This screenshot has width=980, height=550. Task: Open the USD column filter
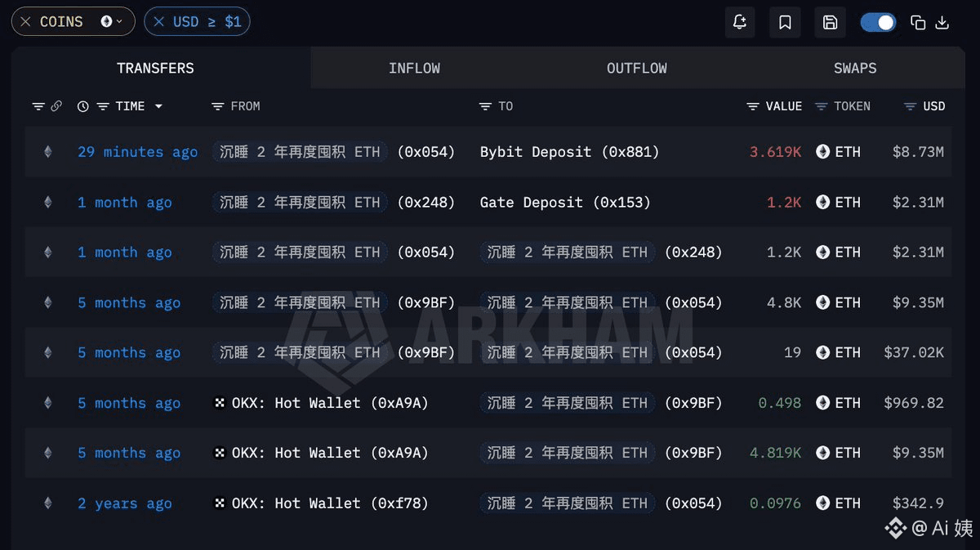(910, 106)
